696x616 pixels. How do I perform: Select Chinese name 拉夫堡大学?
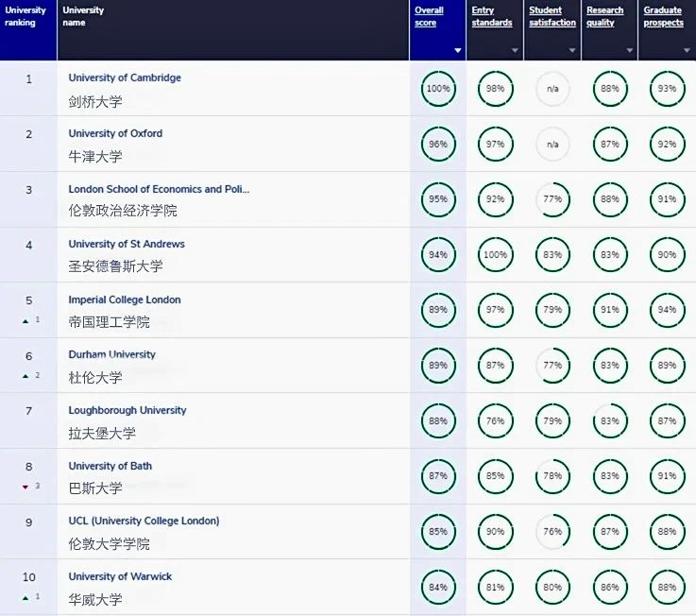pos(102,433)
